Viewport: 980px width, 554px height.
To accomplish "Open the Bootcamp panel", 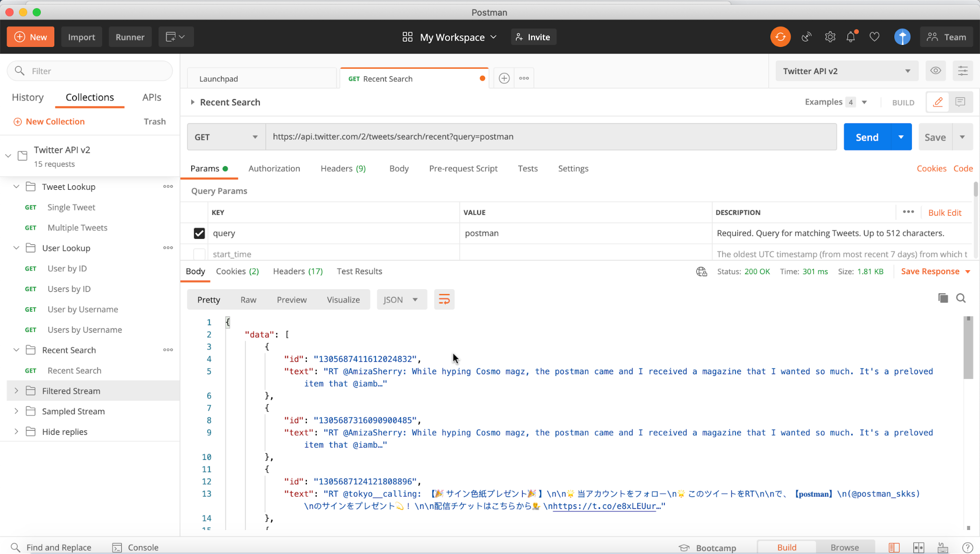I will (x=715, y=547).
